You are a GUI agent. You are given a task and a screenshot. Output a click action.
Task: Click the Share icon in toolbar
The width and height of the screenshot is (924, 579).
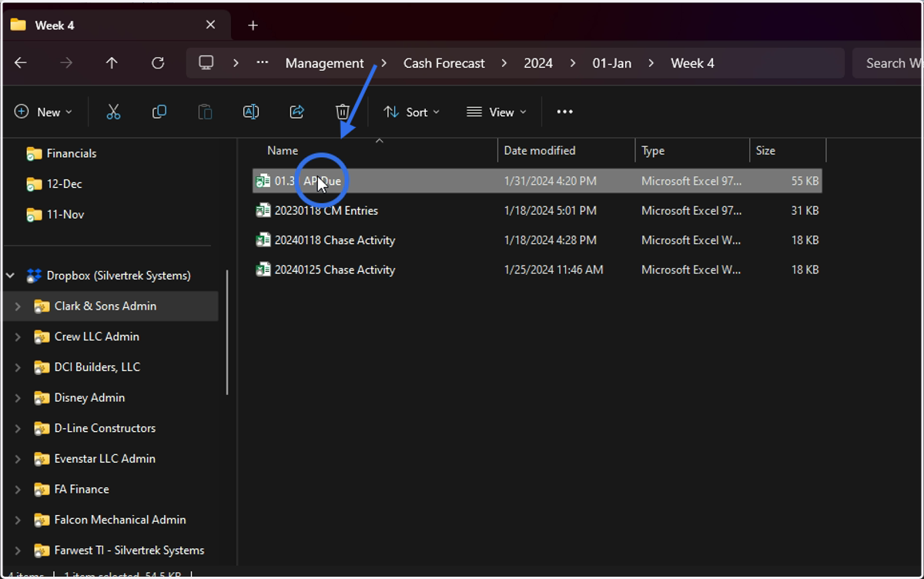coord(296,112)
